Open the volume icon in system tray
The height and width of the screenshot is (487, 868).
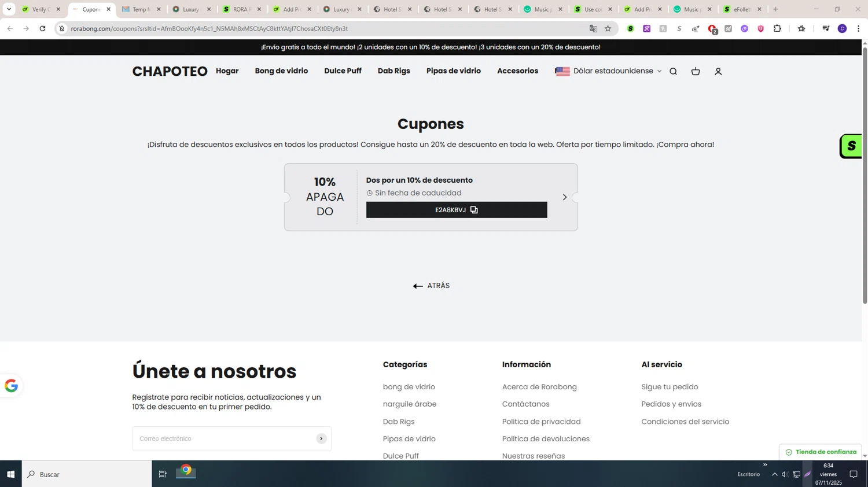pyautogui.click(x=785, y=474)
